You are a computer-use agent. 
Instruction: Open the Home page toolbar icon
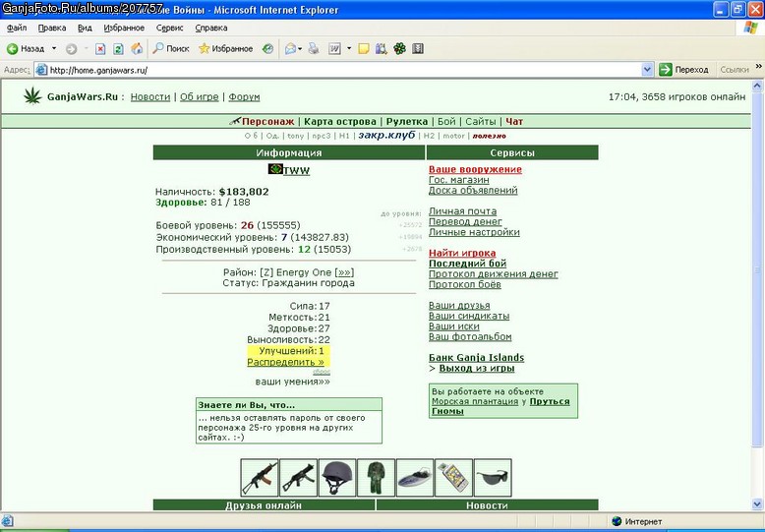(137, 48)
